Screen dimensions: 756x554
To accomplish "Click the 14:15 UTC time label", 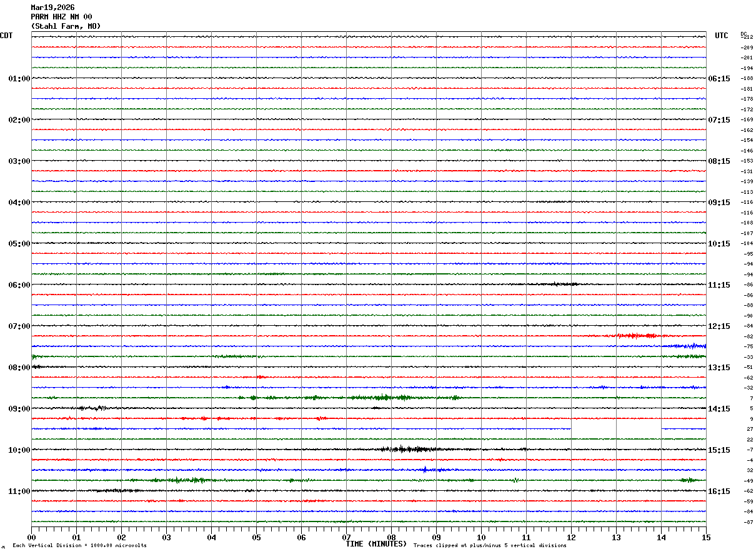I will tap(719, 409).
